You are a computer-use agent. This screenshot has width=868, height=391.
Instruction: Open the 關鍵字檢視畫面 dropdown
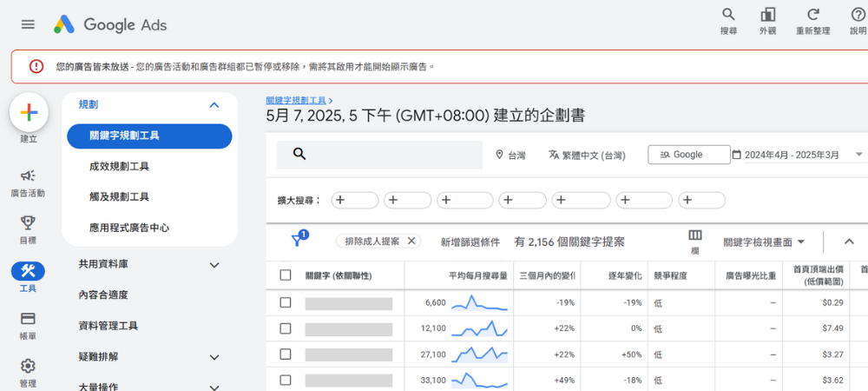(x=764, y=242)
